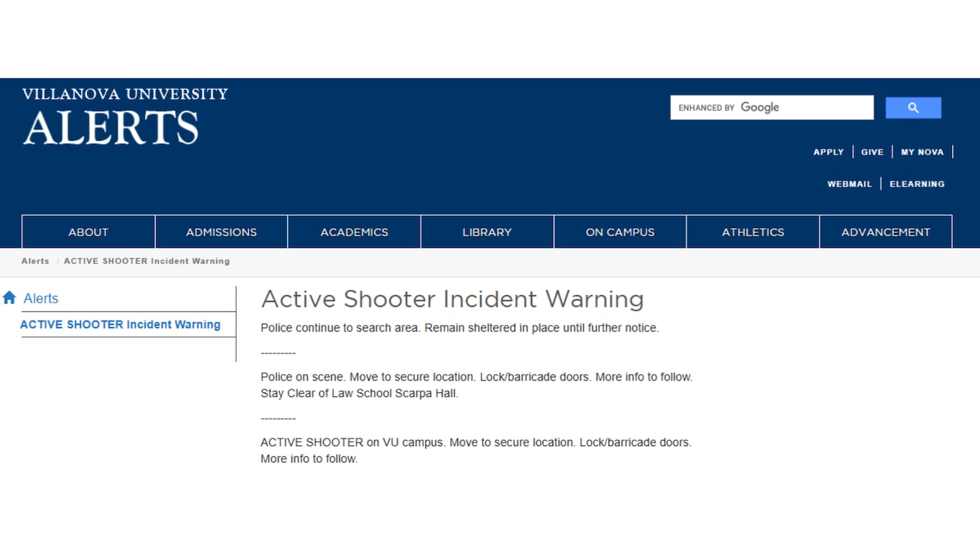The height and width of the screenshot is (551, 980).
Task: Open the About navigation menu
Action: coord(88,232)
